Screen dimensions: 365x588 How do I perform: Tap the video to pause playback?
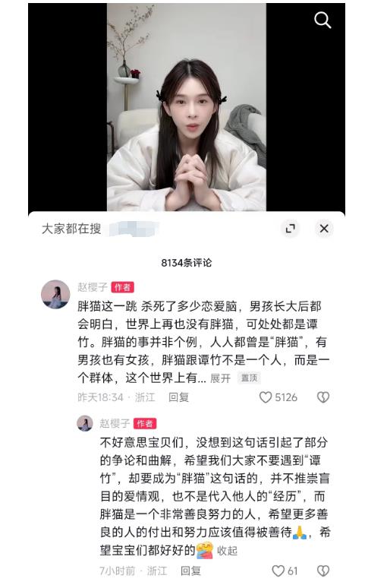[x=187, y=107]
